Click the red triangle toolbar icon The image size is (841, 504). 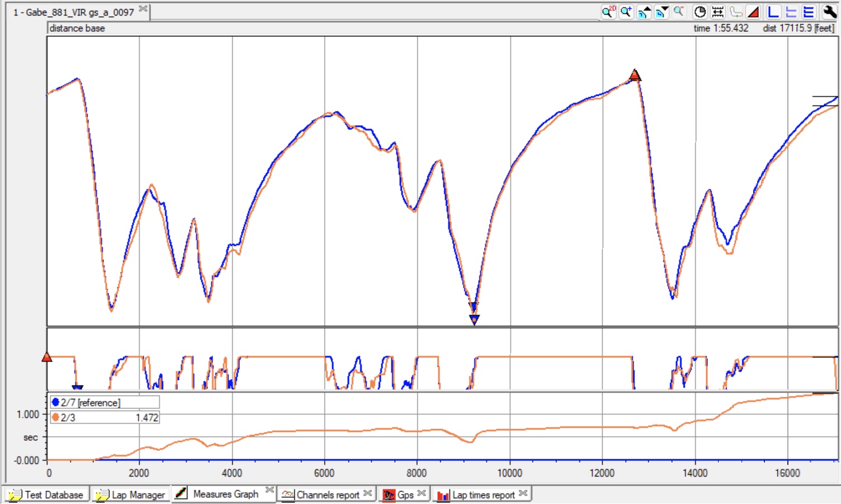coord(753,12)
